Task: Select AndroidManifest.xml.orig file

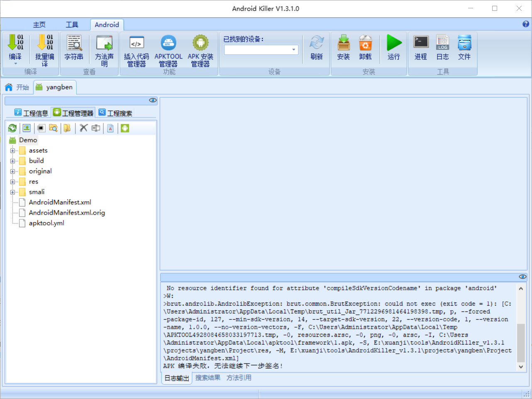Action: click(x=67, y=213)
